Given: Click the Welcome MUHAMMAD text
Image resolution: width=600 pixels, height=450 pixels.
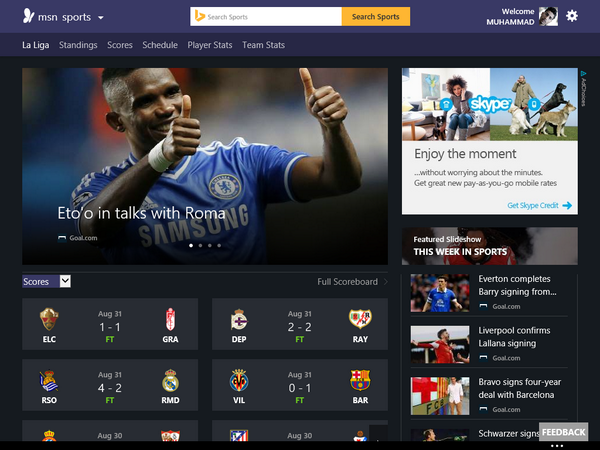Looking at the screenshot, I should (510, 17).
